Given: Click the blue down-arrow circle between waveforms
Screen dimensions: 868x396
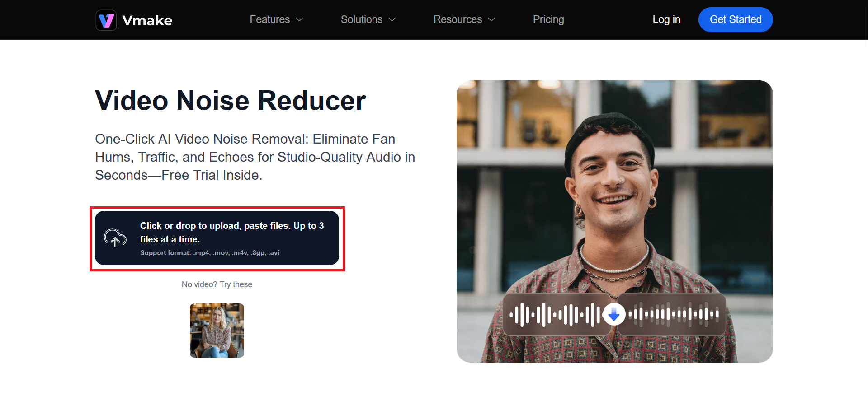Looking at the screenshot, I should click(614, 314).
